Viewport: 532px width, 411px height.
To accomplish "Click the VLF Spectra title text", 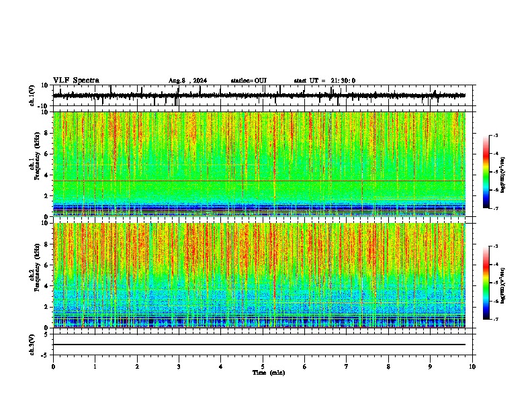I will (76, 81).
